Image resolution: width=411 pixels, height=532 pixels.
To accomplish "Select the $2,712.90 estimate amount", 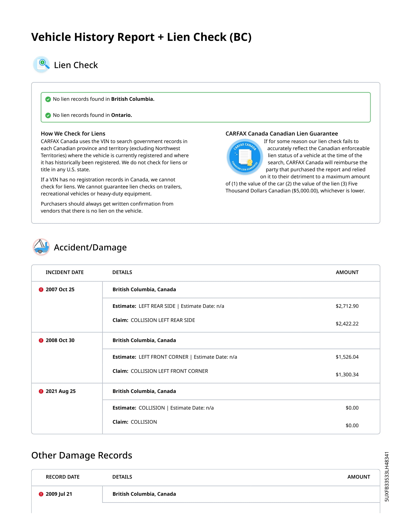I will [x=347, y=306].
